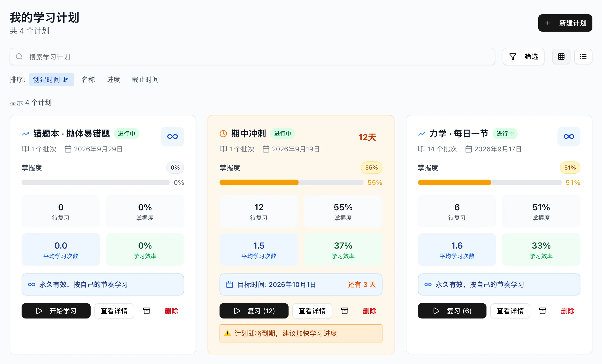This screenshot has height=364, width=602.
Task: Click the search magnifier icon
Action: pos(19,57)
